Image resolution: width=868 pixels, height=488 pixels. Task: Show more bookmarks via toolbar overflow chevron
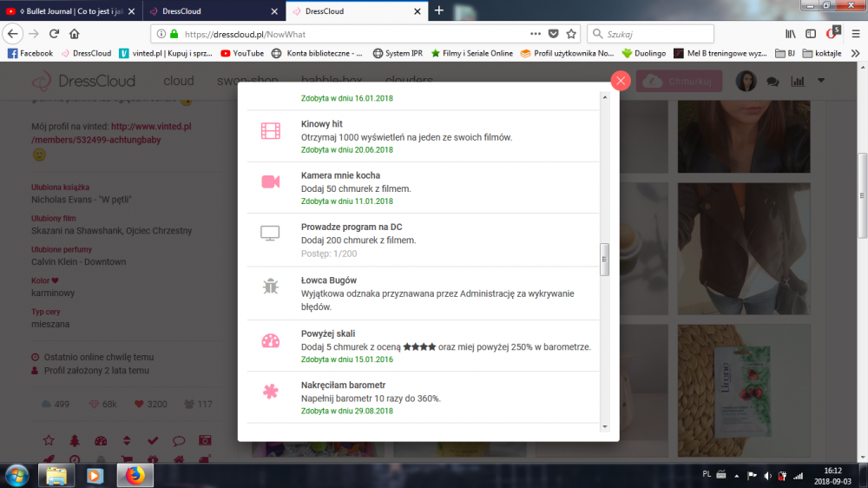855,53
